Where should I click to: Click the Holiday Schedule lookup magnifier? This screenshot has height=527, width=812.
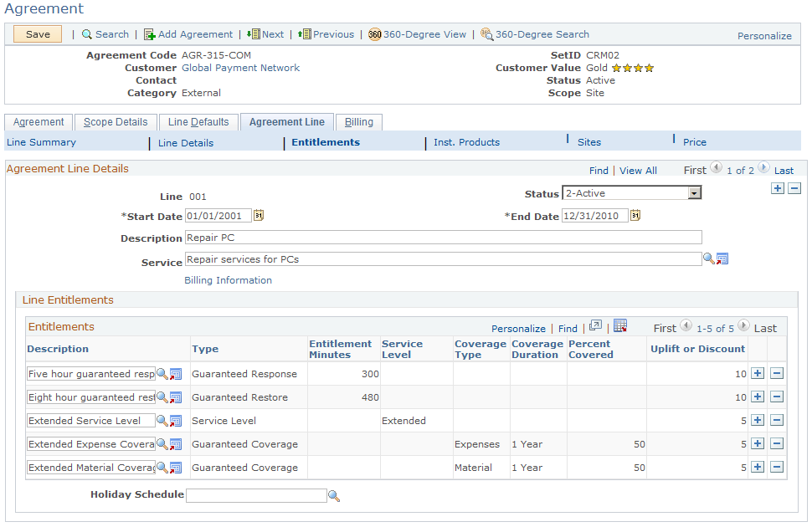point(334,496)
